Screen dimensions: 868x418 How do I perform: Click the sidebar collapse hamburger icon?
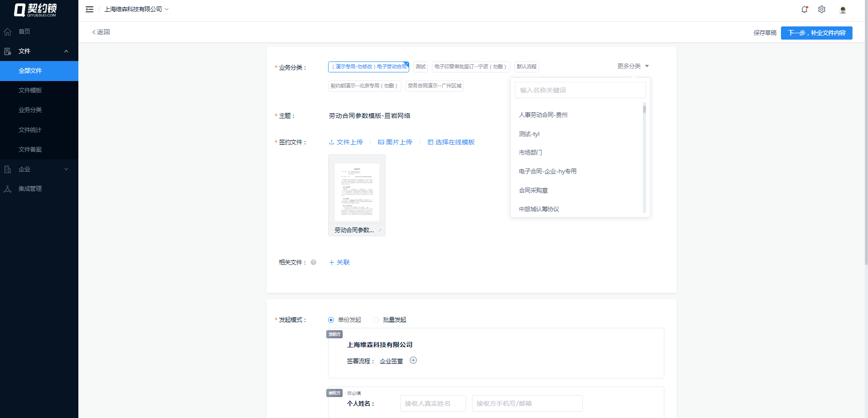tap(89, 9)
